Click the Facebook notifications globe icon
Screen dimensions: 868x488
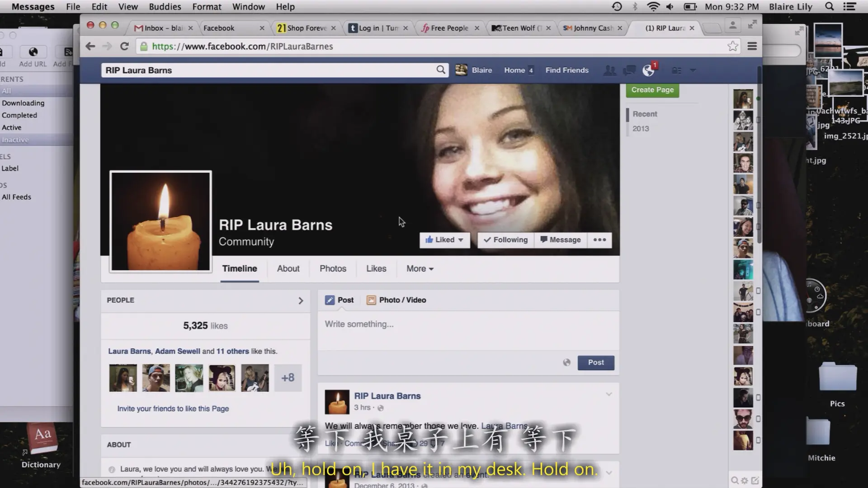point(648,70)
